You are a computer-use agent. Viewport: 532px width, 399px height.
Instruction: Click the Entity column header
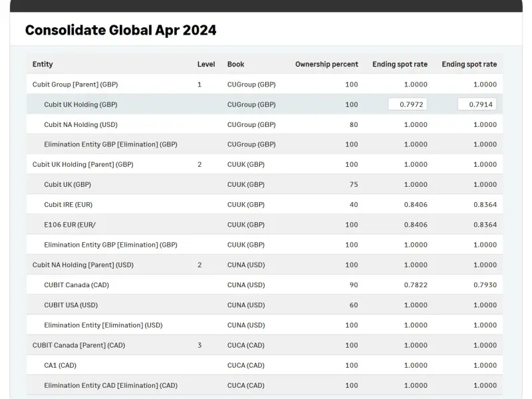43,65
